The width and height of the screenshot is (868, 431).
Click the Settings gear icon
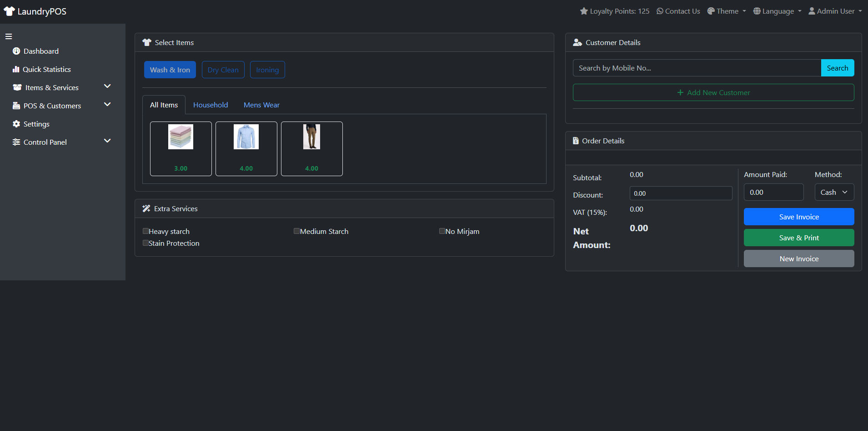click(16, 124)
